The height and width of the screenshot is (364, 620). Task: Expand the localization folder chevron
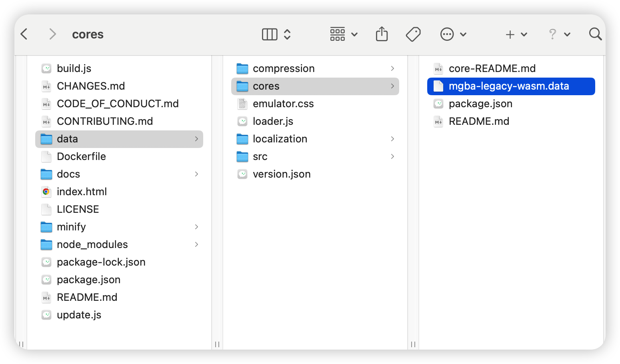pyautogui.click(x=392, y=139)
